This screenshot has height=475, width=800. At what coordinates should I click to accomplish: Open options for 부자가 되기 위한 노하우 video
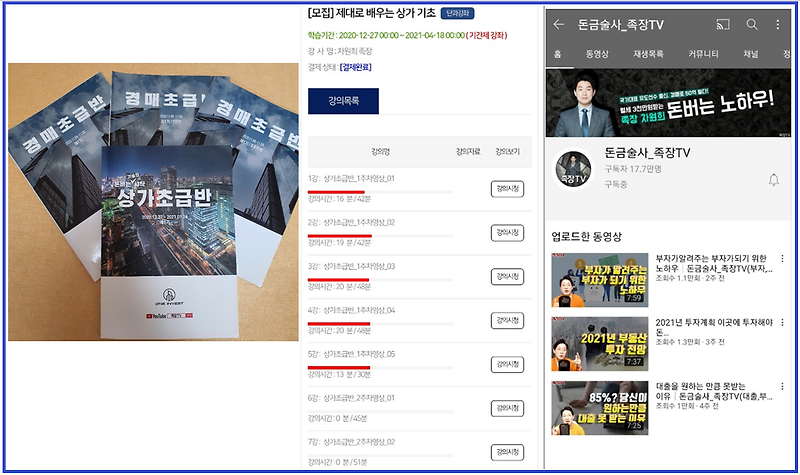point(782,259)
